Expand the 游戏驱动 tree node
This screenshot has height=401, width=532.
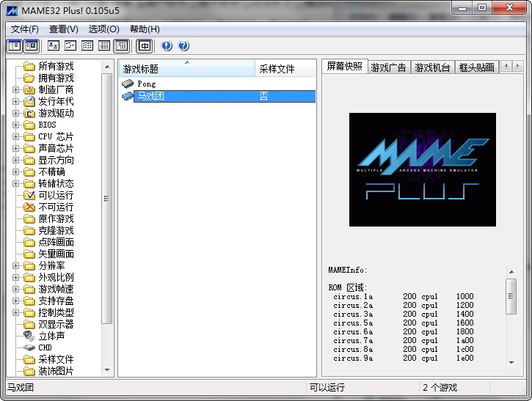tap(15, 113)
